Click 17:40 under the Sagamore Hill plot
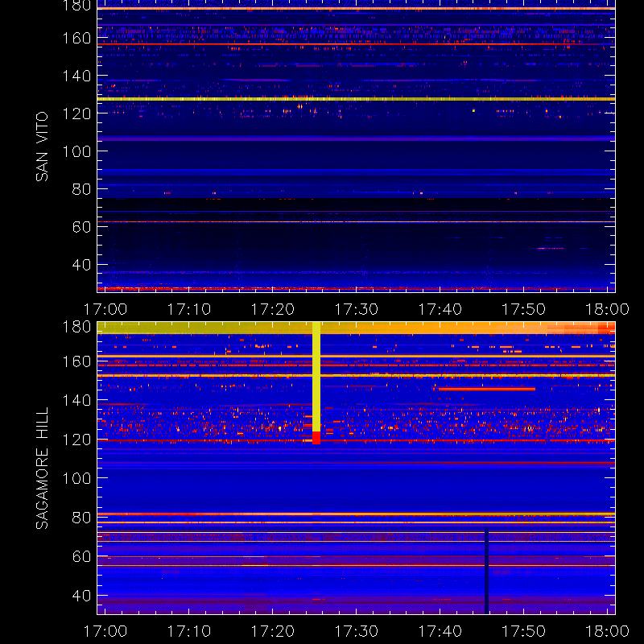This screenshot has width=644, height=644. 440,631
